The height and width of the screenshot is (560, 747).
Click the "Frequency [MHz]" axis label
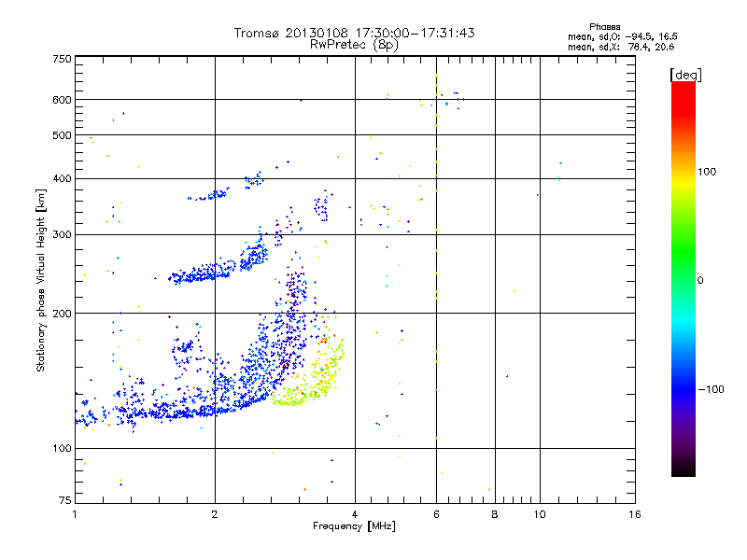click(x=354, y=526)
